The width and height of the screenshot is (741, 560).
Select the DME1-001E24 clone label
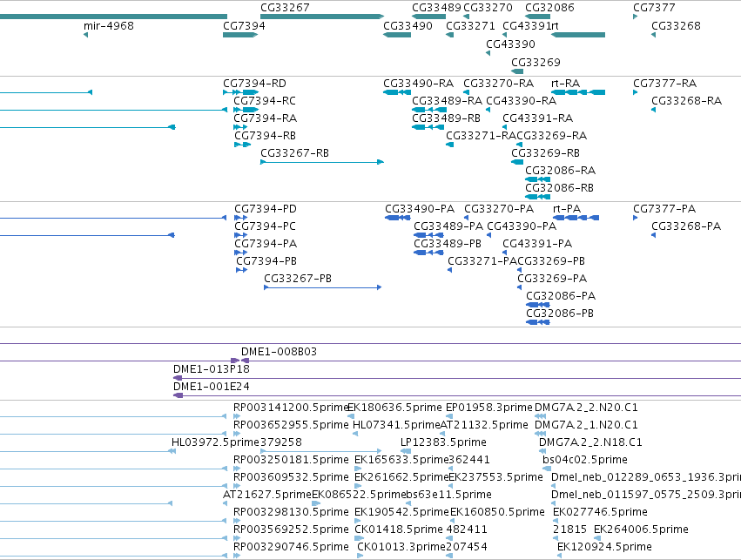point(212,387)
